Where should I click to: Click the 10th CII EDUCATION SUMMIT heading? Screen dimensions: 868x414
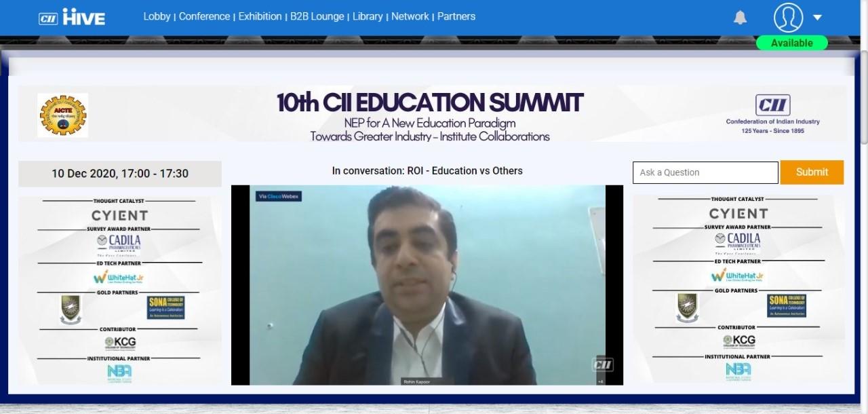coord(430,102)
